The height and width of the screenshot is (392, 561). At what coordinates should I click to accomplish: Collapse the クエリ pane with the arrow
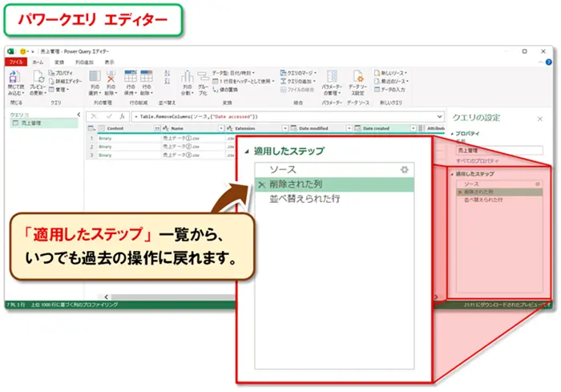pos(79,115)
